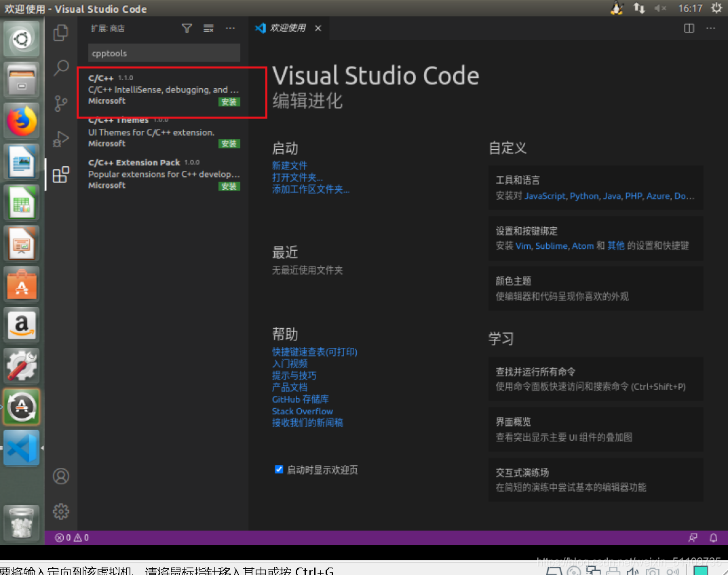The width and height of the screenshot is (728, 575).
Task: Open extensions panel more actions menu
Action: pos(230,28)
